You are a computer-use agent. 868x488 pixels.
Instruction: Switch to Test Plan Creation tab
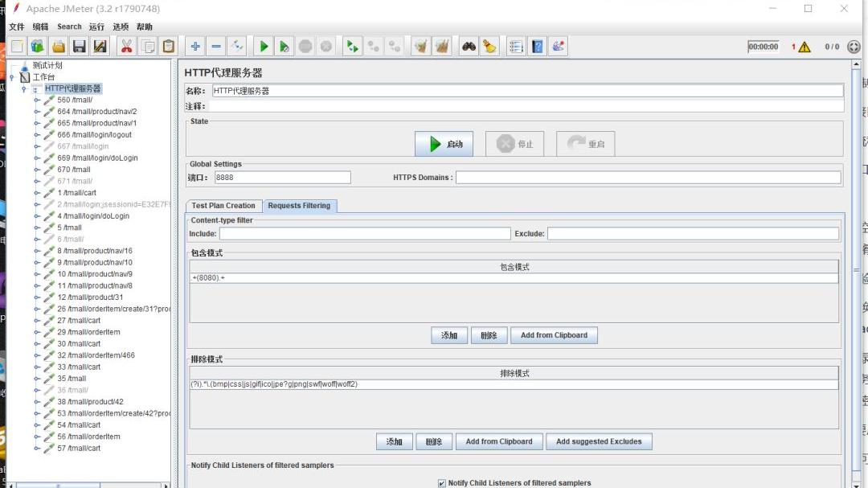223,206
